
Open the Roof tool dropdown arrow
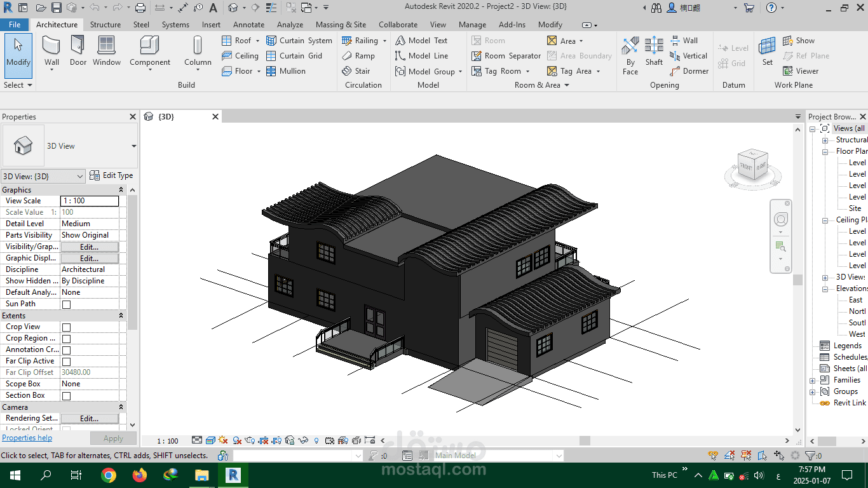(x=257, y=41)
